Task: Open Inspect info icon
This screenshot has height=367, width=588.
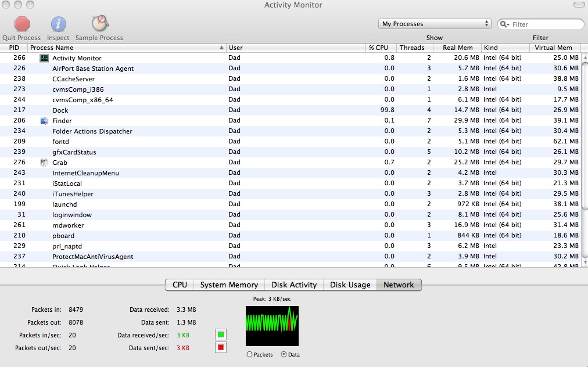Action: click(59, 24)
